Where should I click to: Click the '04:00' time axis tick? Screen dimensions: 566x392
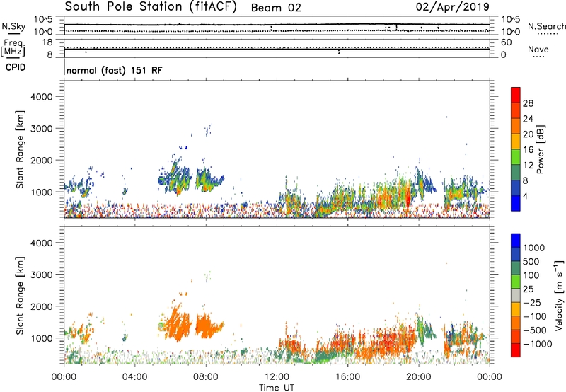134,377
